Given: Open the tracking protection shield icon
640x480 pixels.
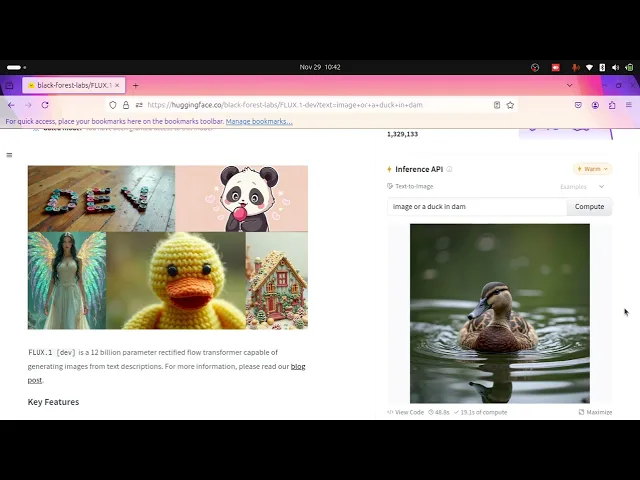Looking at the screenshot, I should click(x=113, y=105).
